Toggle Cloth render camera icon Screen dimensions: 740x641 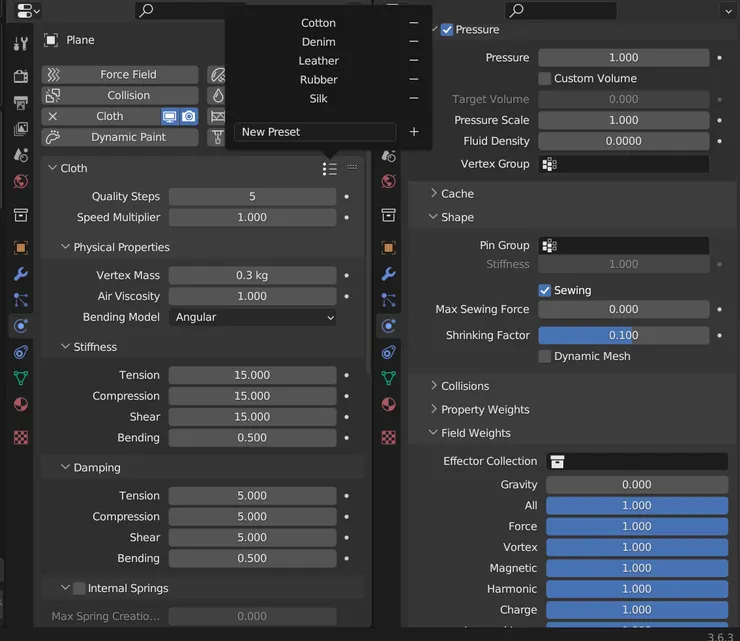coord(189,117)
